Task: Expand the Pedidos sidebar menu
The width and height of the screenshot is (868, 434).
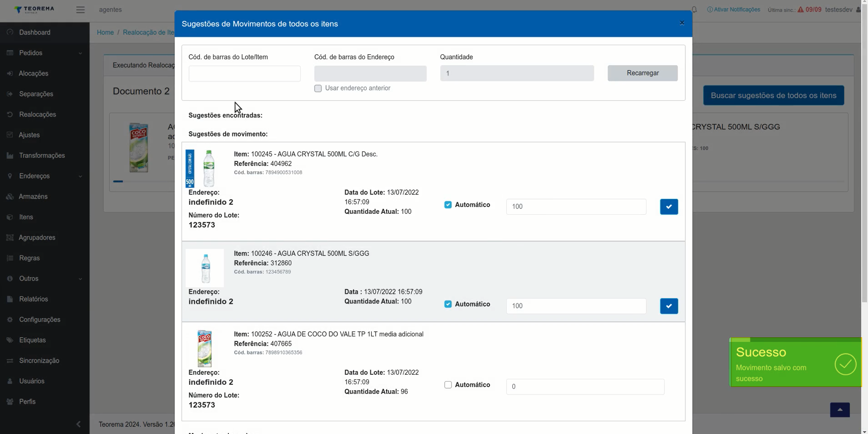Action: click(45, 53)
